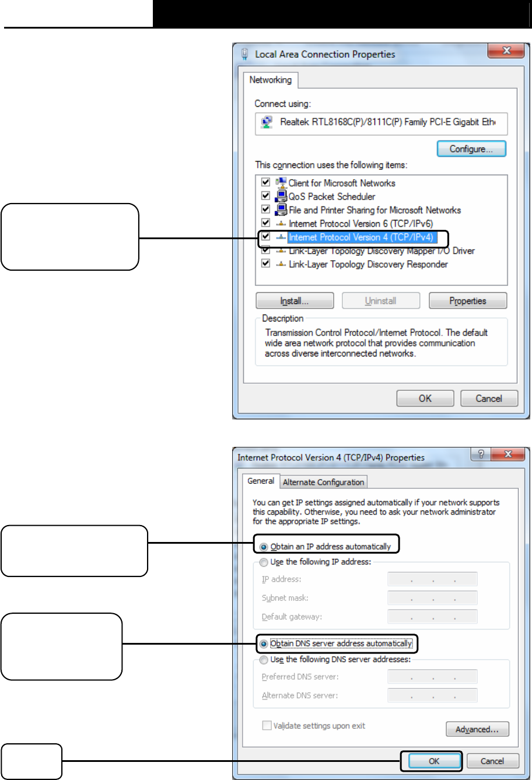Select Internet Protocol Version 4 (TCP/IPv4) row
532x780 pixels.
pyautogui.click(x=361, y=237)
